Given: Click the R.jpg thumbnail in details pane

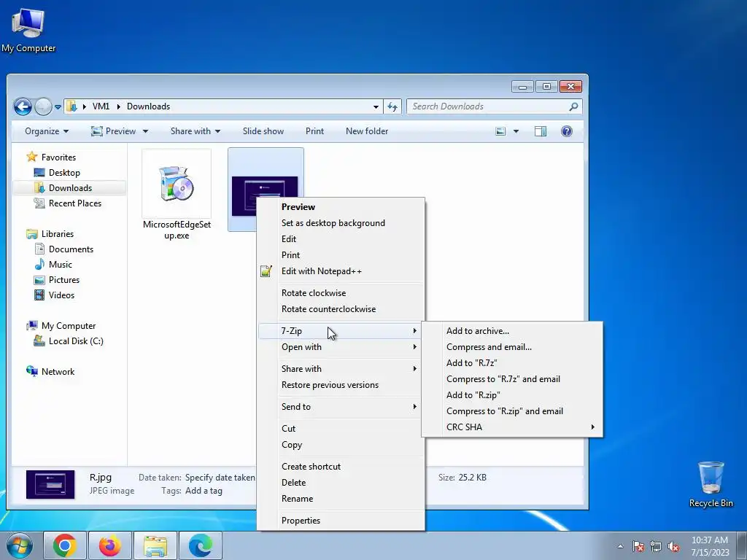Looking at the screenshot, I should point(50,484).
